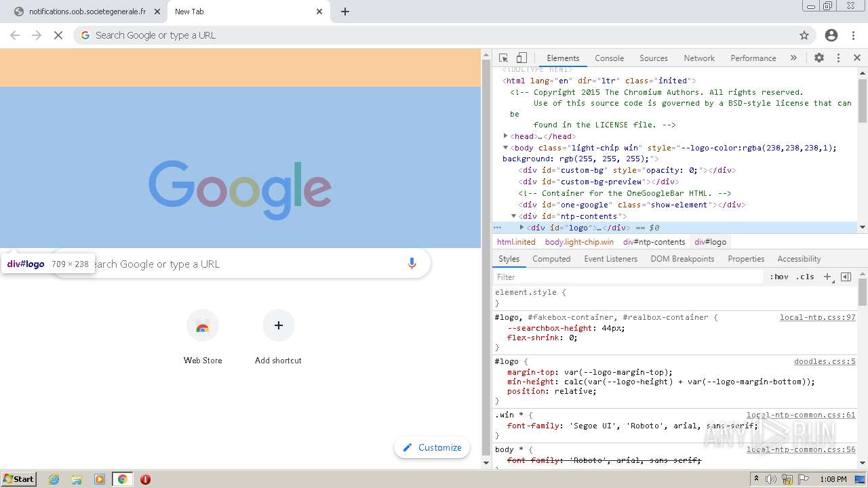The image size is (868, 488).
Task: Stop loading the page X button
Action: (58, 35)
